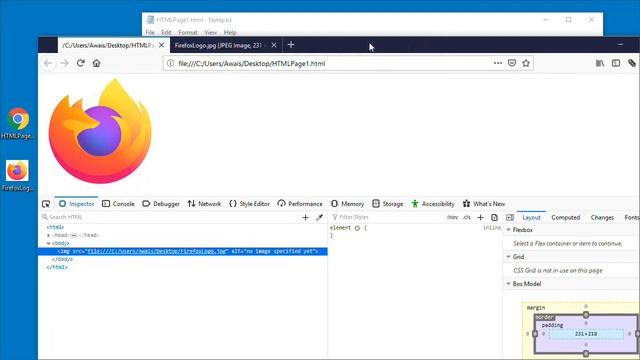Viewport: 640px width, 360px height.
Task: Click the padding label in box model
Action: [x=552, y=325]
